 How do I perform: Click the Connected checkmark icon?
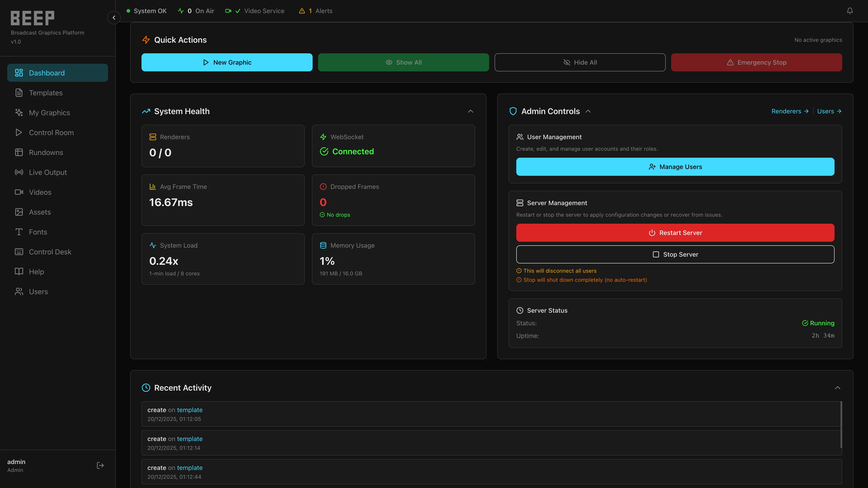pos(324,152)
